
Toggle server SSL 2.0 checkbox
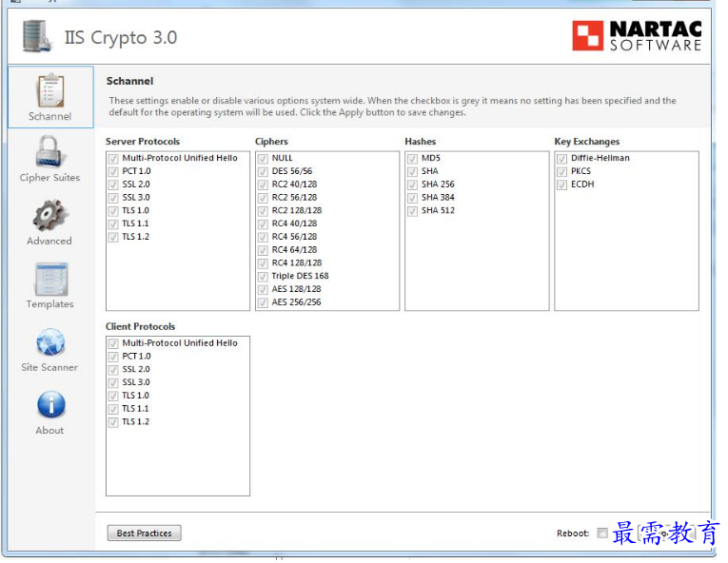tap(113, 184)
